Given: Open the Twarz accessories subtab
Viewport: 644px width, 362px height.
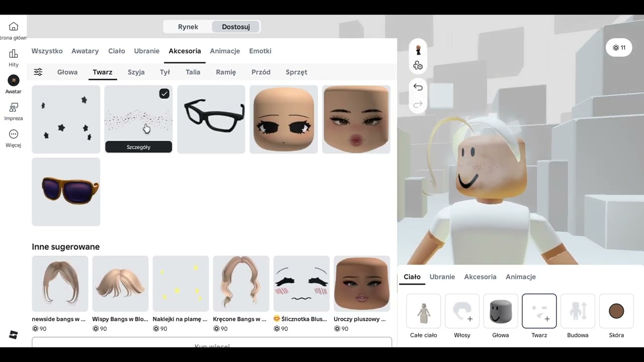Looking at the screenshot, I should coord(103,72).
